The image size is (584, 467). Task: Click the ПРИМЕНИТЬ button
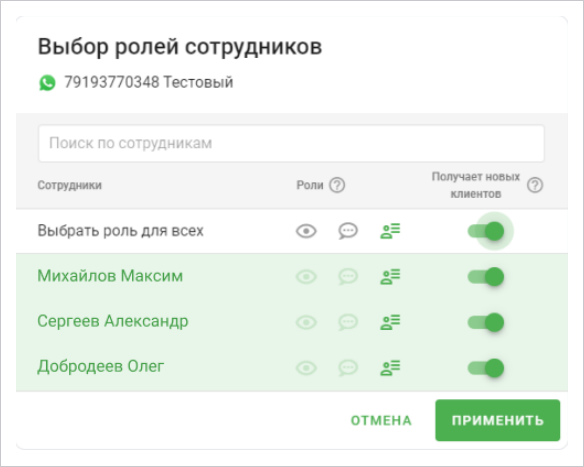498,420
